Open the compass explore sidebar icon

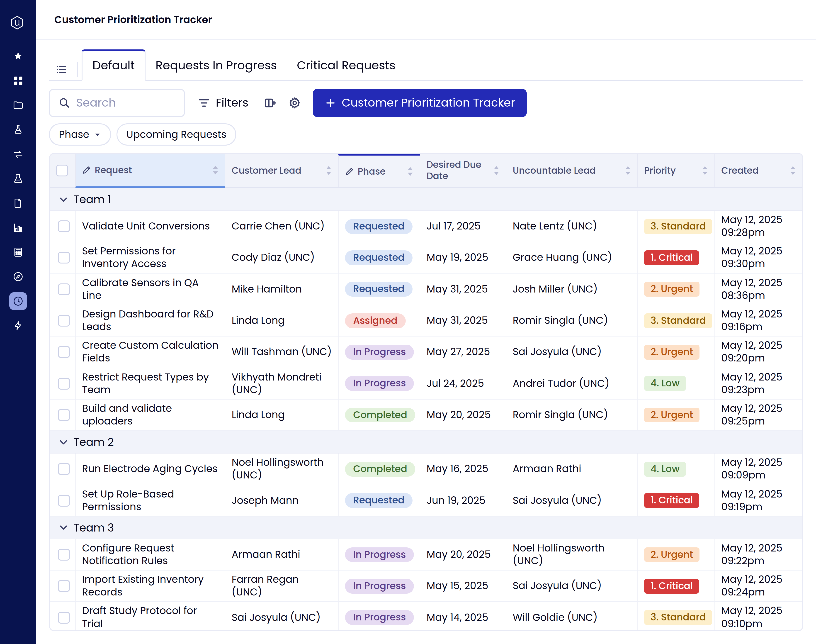pyautogui.click(x=18, y=277)
